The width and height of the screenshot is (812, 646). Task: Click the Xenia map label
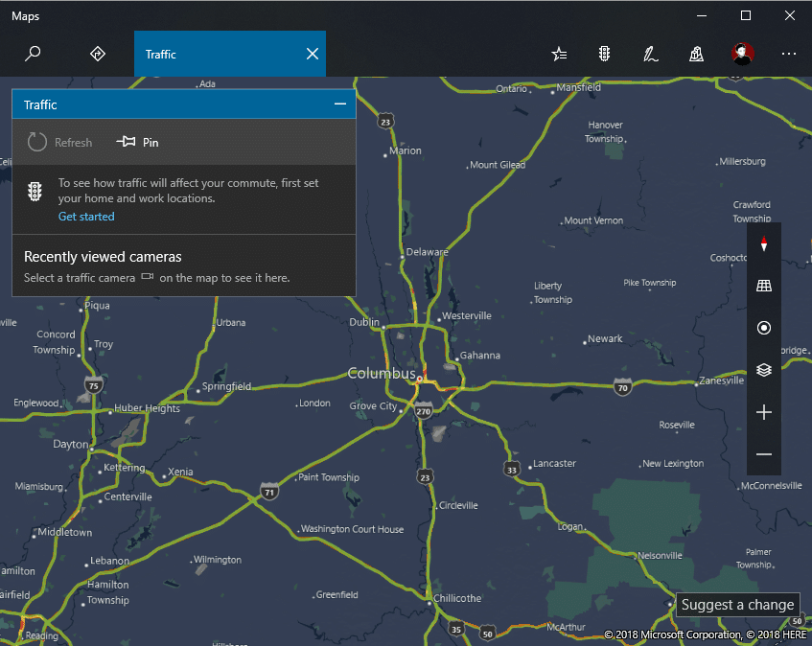coord(180,472)
